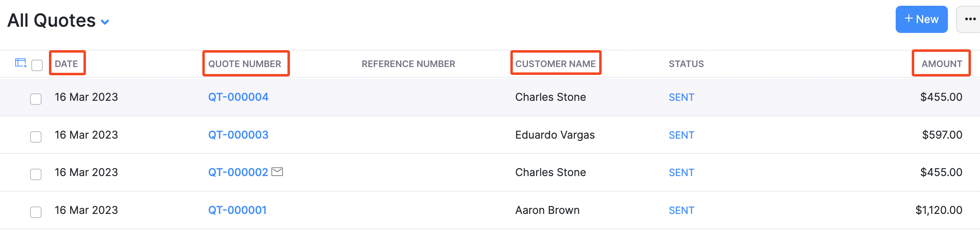This screenshot has height=232, width=980.
Task: Sort by the Amount column header
Action: click(x=941, y=64)
